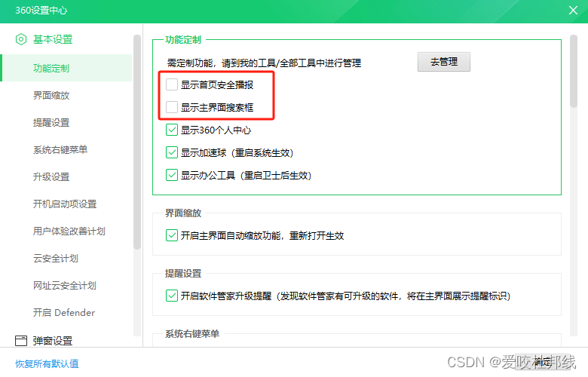This screenshot has width=588, height=377.
Task: Open 用户体验改善计划 sidebar item
Action: click(69, 231)
